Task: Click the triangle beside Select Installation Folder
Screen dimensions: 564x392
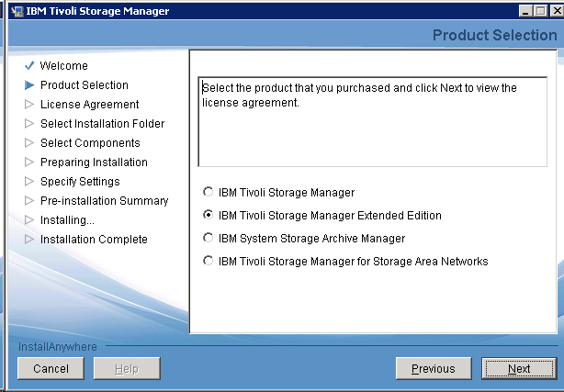Action: [x=29, y=124]
